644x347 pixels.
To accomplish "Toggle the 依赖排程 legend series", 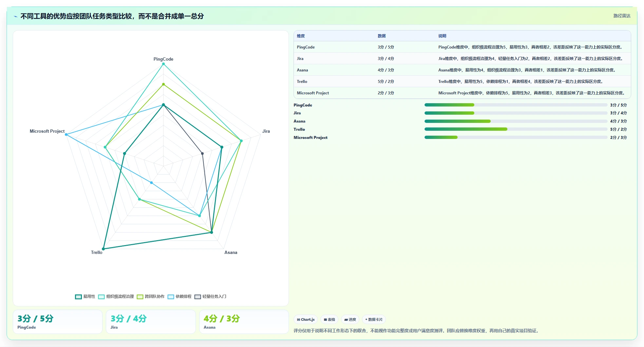I will click(180, 297).
